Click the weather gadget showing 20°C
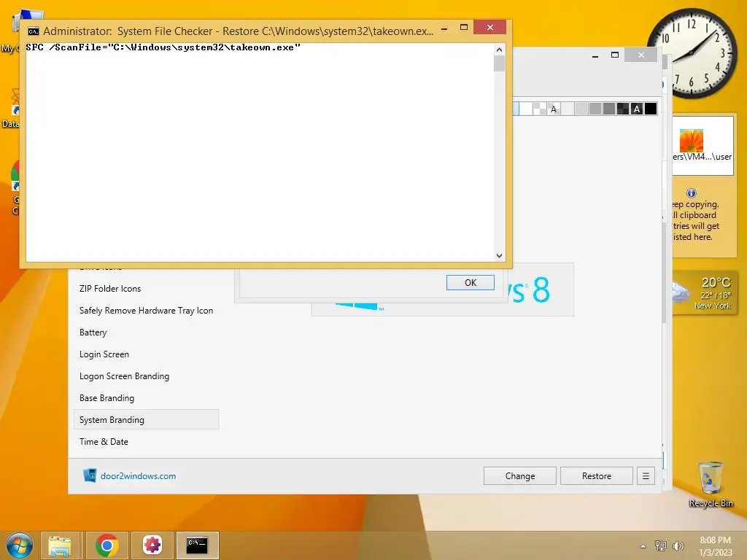This screenshot has height=560, width=747. pos(704,293)
